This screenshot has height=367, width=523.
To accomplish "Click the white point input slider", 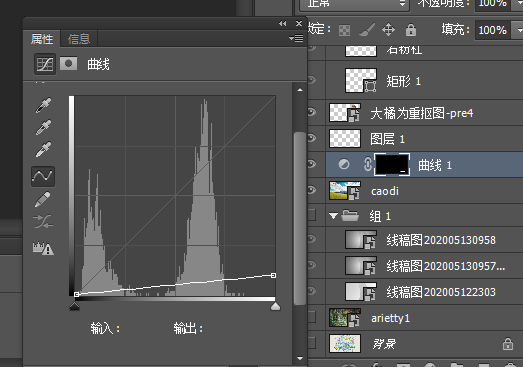I will 275,306.
